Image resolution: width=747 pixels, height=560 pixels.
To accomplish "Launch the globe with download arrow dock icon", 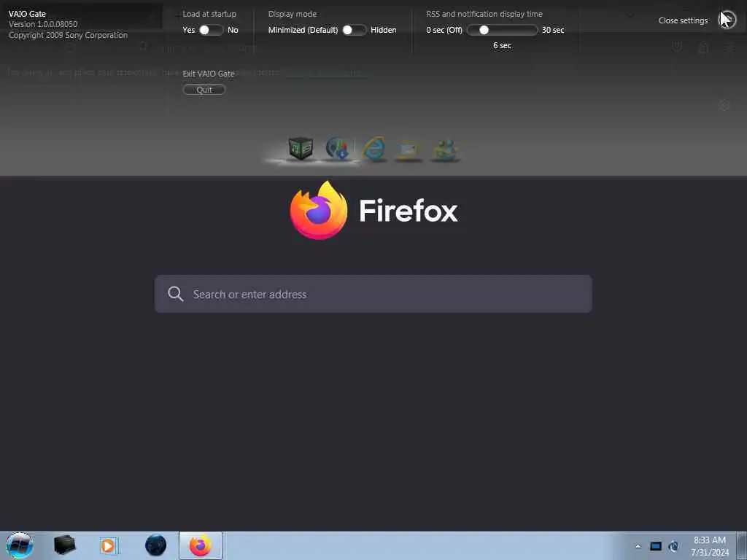I will pyautogui.click(x=338, y=149).
